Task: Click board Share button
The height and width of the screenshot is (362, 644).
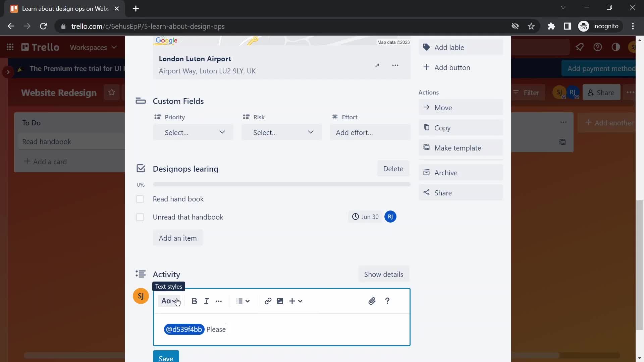Action: point(601,93)
